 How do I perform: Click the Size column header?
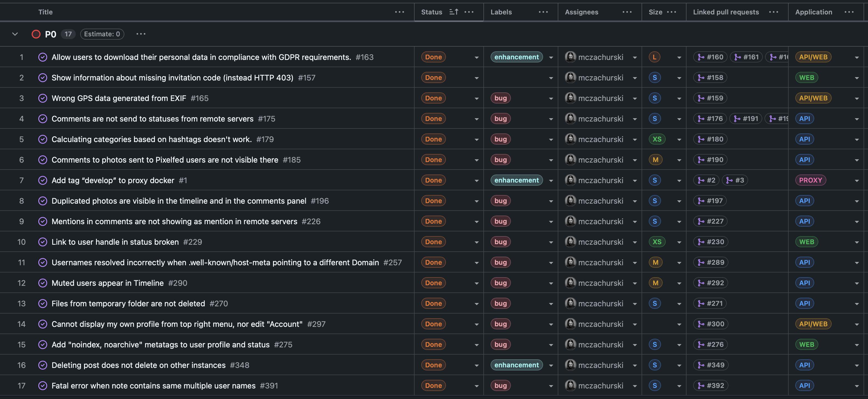pos(655,12)
